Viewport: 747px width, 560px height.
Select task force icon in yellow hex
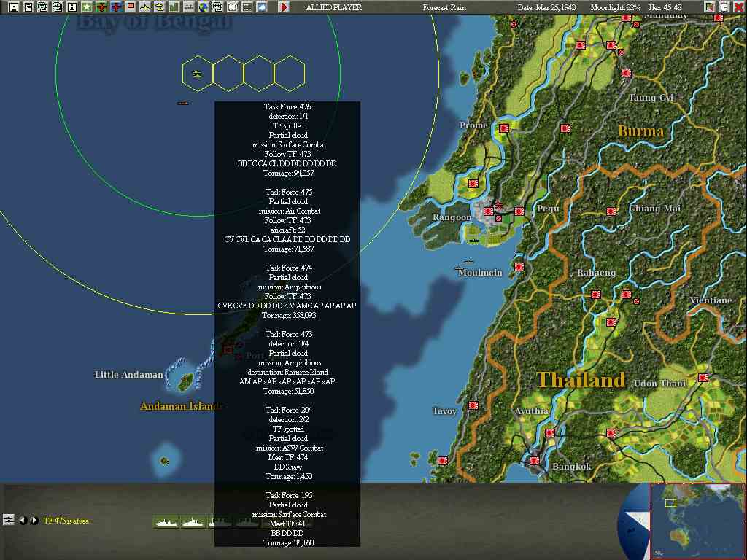[197, 74]
